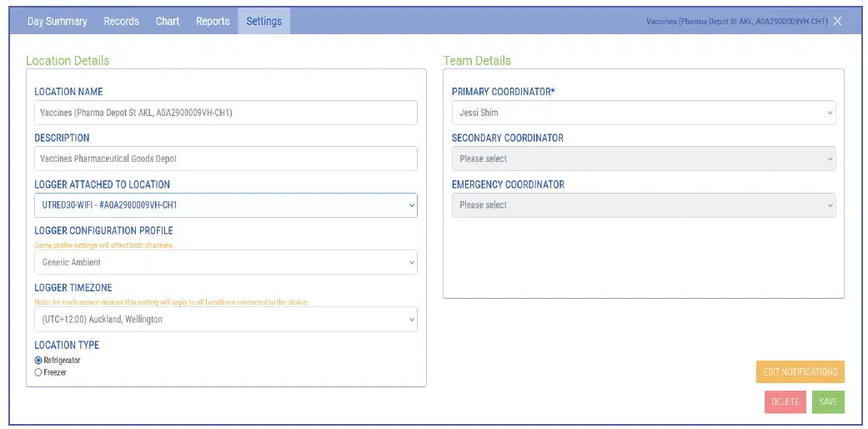
Task: Open the Records tab
Action: point(121,22)
